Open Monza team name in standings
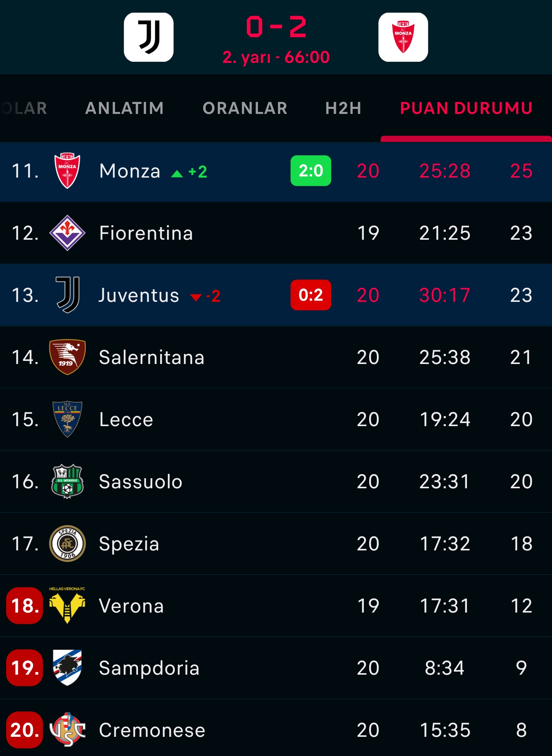Screen dimensions: 552x756 coord(130,171)
